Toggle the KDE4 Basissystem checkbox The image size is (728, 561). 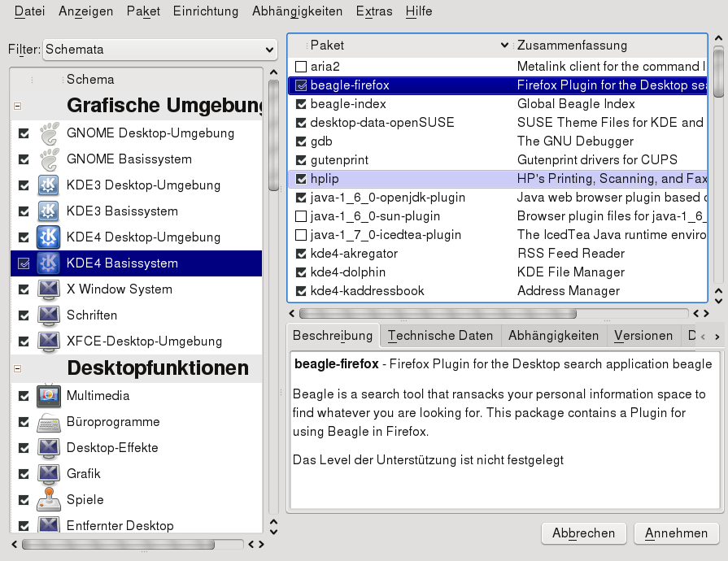pos(24,263)
